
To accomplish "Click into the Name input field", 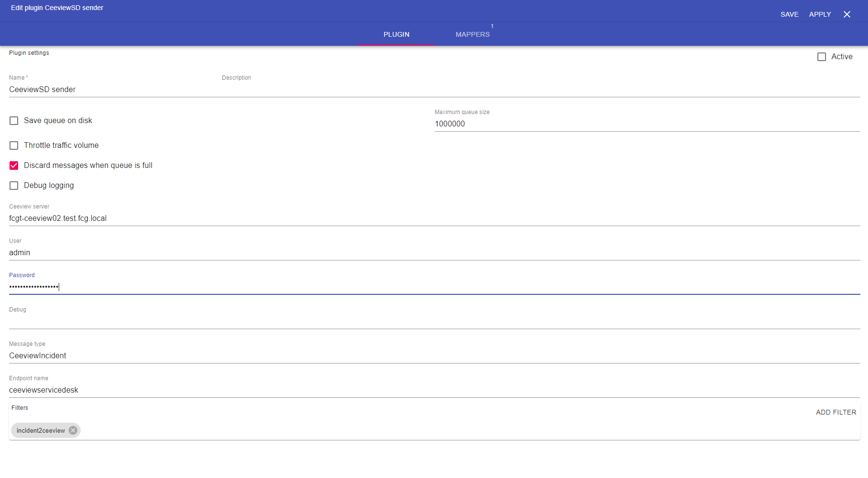I will tap(110, 90).
